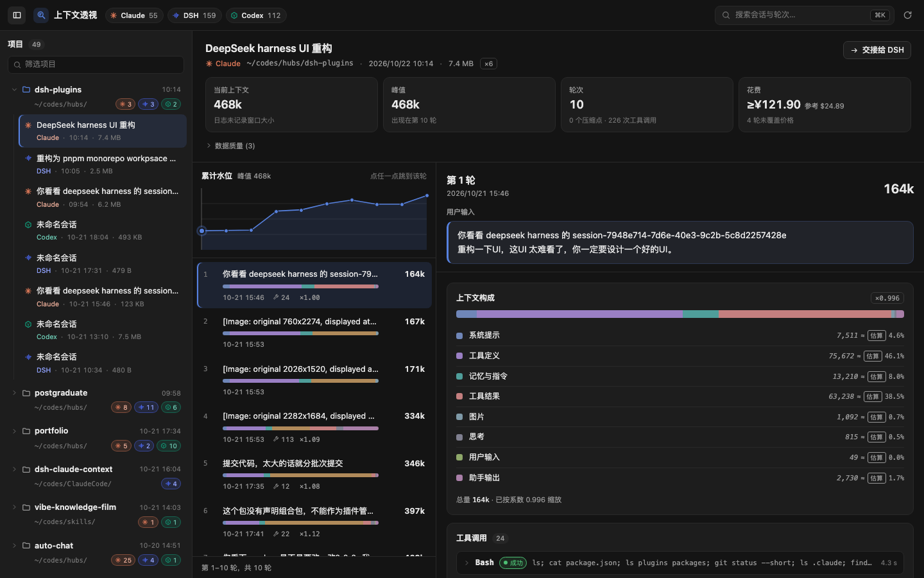Screen dimensions: 924x578
Task: Expand the 数据质量 (3) section
Action: (x=230, y=146)
